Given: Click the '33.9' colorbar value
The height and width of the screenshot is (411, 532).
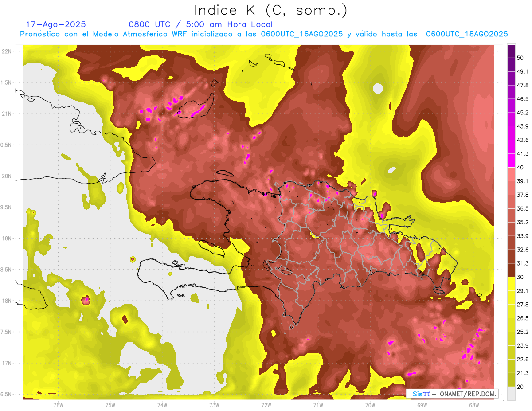Looking at the screenshot, I should 523,236.
